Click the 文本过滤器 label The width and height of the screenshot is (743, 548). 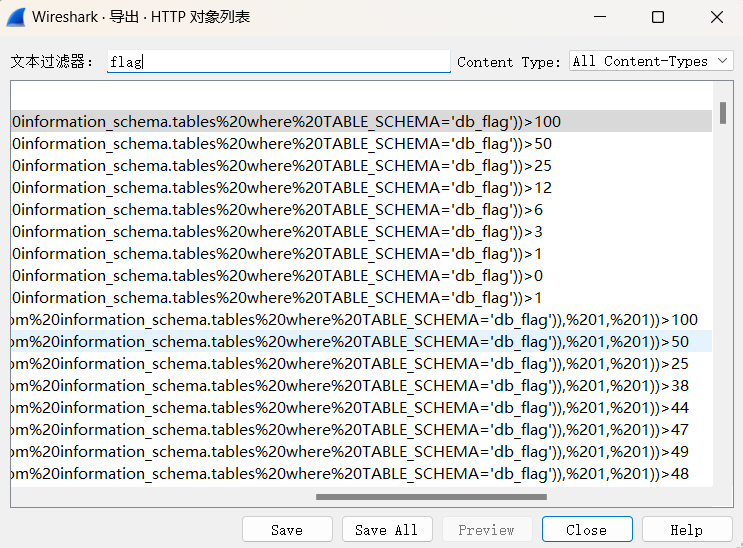[52, 62]
